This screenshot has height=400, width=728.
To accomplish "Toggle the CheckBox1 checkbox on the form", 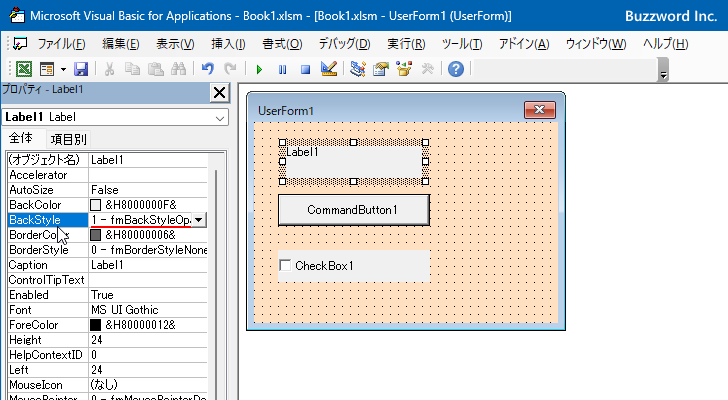I will click(x=285, y=265).
